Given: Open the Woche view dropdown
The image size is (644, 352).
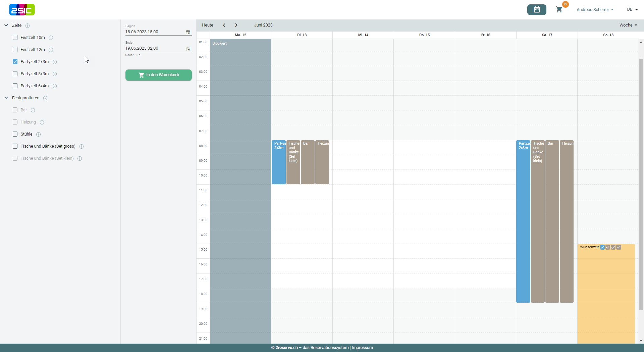Looking at the screenshot, I should click(x=628, y=25).
